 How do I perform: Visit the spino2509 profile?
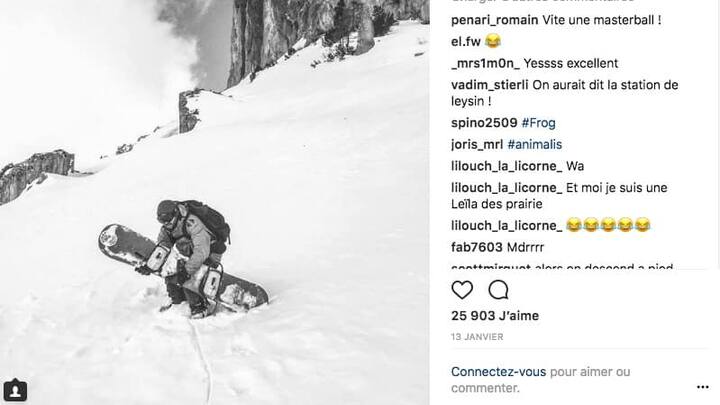point(484,123)
